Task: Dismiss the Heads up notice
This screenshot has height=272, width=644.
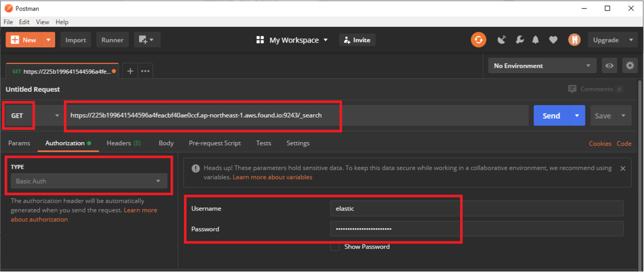Action: click(623, 168)
